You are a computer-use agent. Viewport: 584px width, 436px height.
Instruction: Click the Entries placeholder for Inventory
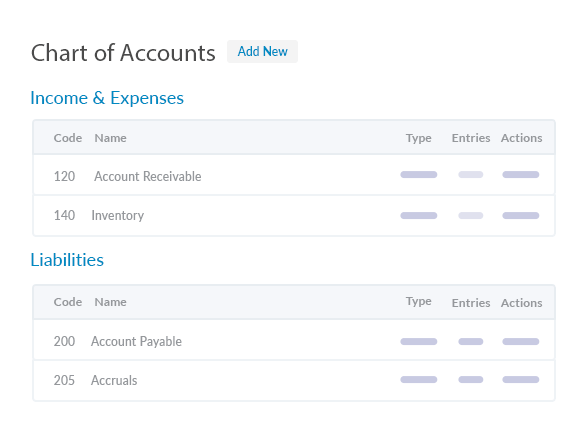tap(471, 216)
